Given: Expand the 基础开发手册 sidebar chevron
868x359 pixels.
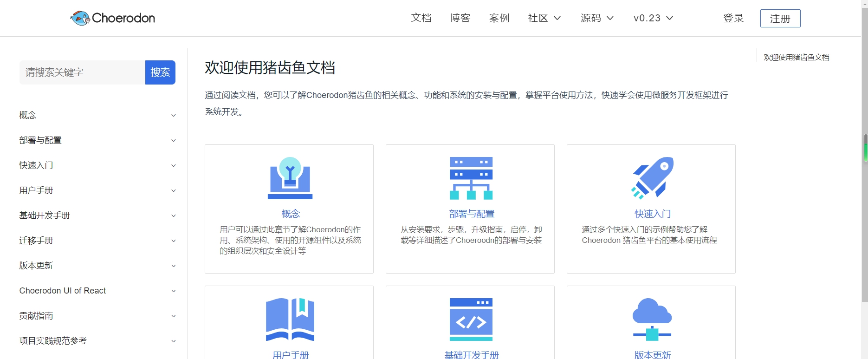Looking at the screenshot, I should pos(174,216).
